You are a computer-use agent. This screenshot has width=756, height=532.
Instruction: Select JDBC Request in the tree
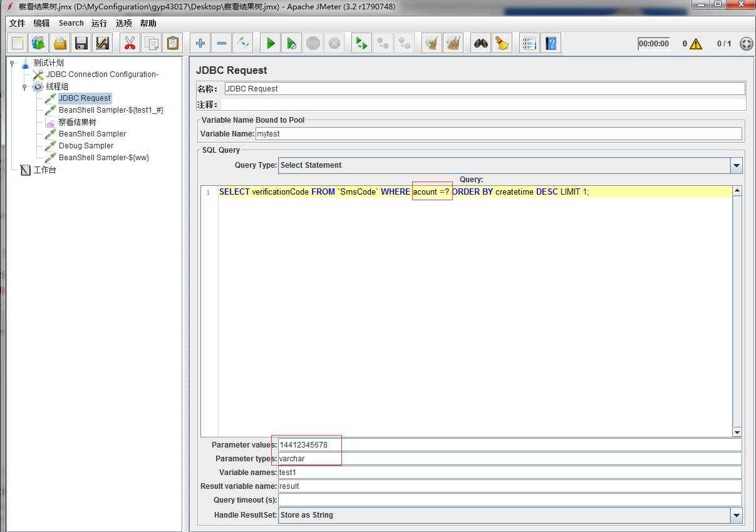85,98
